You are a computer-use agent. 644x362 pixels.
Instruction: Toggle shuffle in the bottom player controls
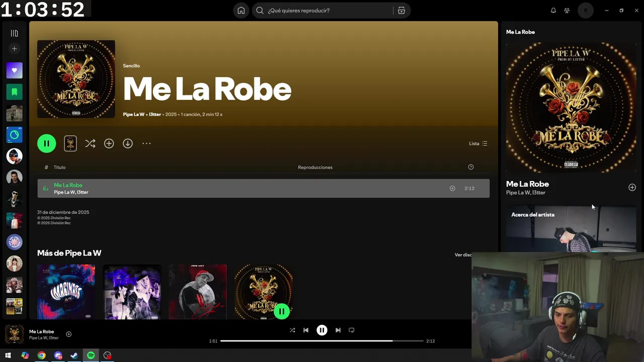click(x=292, y=330)
